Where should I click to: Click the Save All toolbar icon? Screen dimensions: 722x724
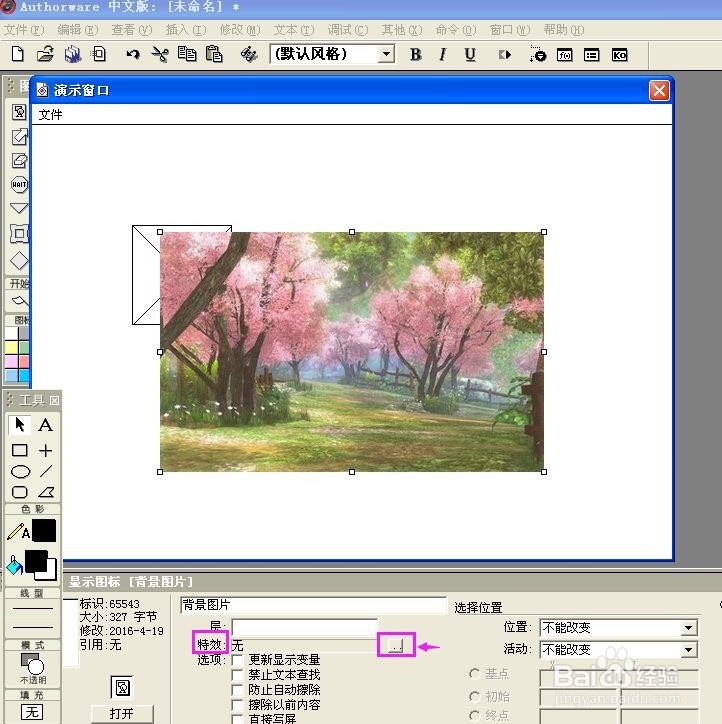pyautogui.click(x=72, y=54)
